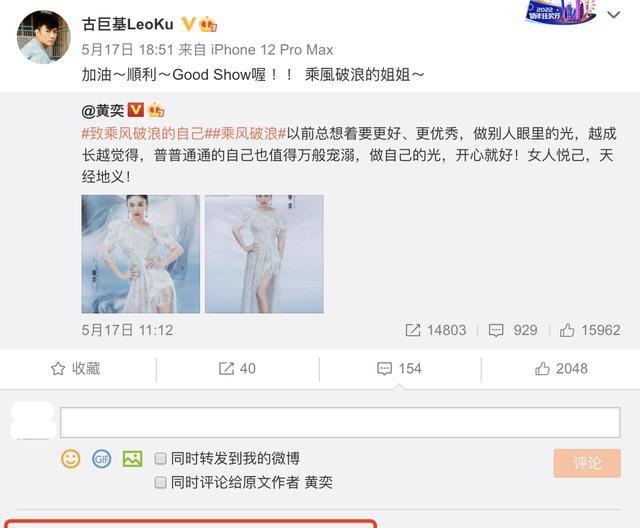Open the #致乘风破浪的自己# hashtag link
Image resolution: width=640 pixels, height=528 pixels.
pyautogui.click(x=143, y=133)
